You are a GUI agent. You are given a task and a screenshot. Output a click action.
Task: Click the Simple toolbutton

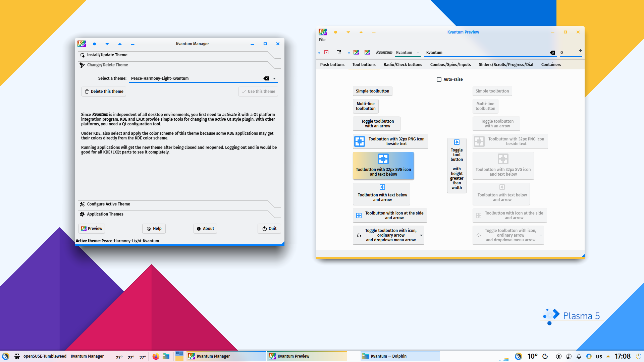point(372,91)
